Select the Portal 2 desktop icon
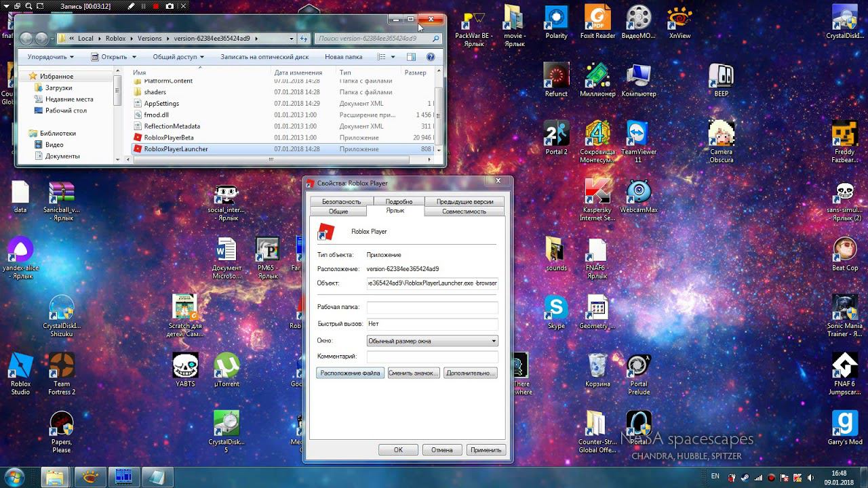Screen dimensions: 868x488 (x=556, y=138)
